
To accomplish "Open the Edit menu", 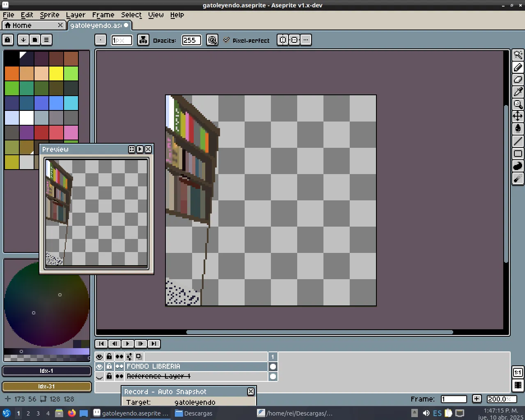I will coord(27,15).
